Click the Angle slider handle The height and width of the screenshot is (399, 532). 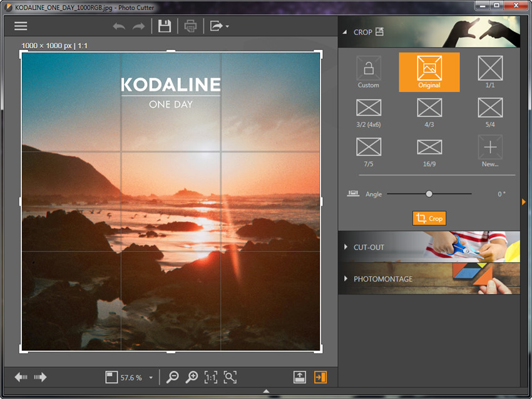click(429, 194)
